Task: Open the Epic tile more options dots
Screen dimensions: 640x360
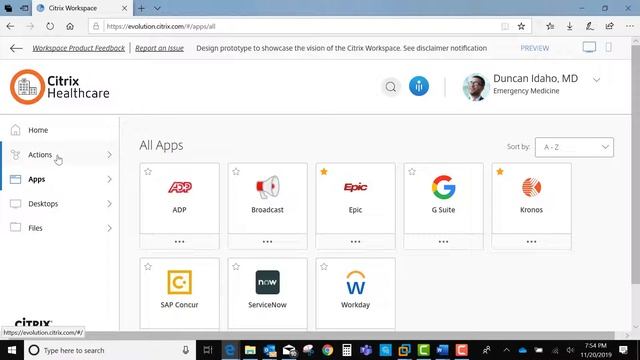Action: [x=356, y=242]
